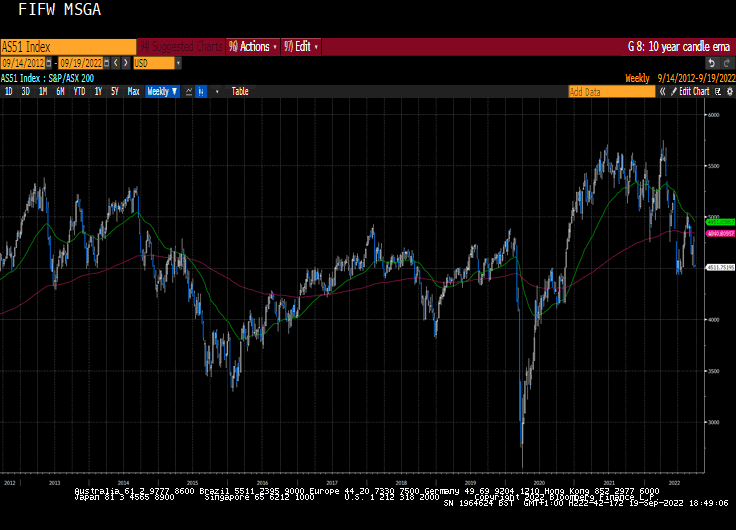Click the 3500 price axis label
The width and height of the screenshot is (736, 530).
coord(713,371)
